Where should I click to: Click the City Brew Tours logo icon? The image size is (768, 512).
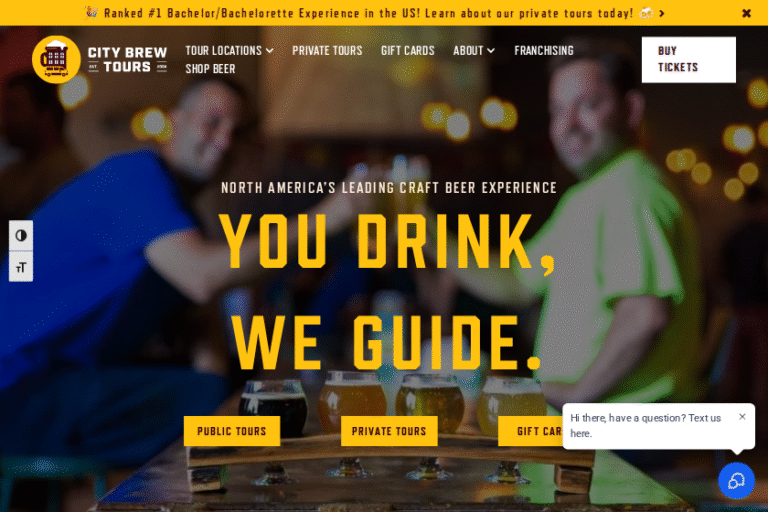(x=56, y=59)
